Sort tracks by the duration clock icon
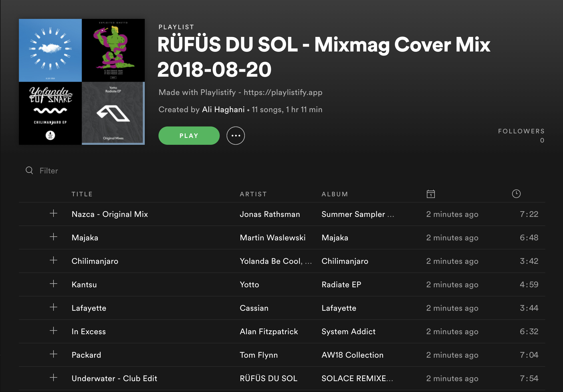The height and width of the screenshot is (392, 563). point(516,194)
